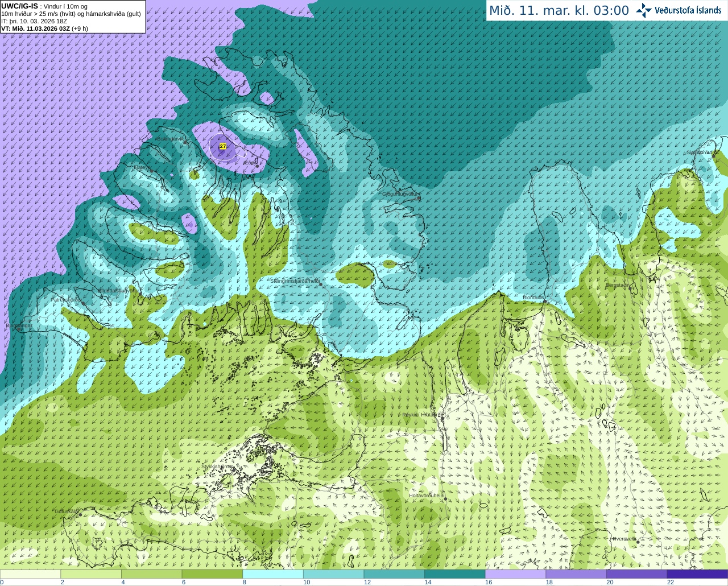Click the Veðurstofa Íslands logo icon
Screen dimensions: 728x586
pos(644,10)
